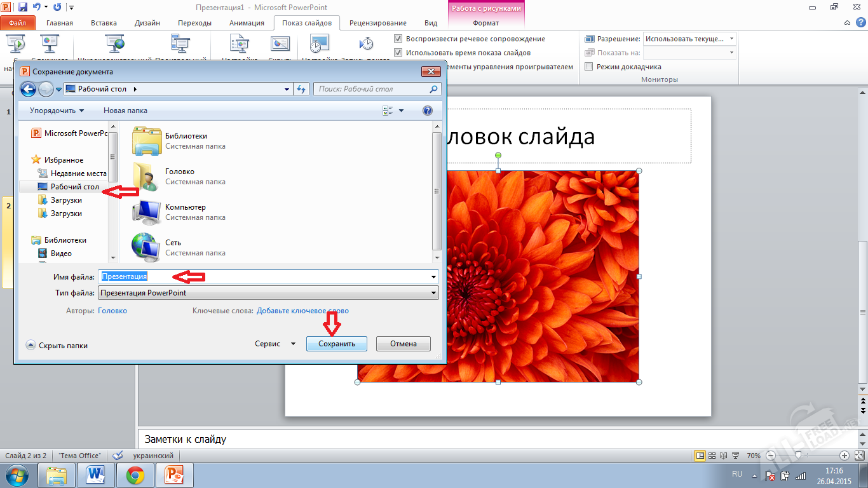Open the Анимация tab
This screenshot has width=868, height=488.
[247, 22]
